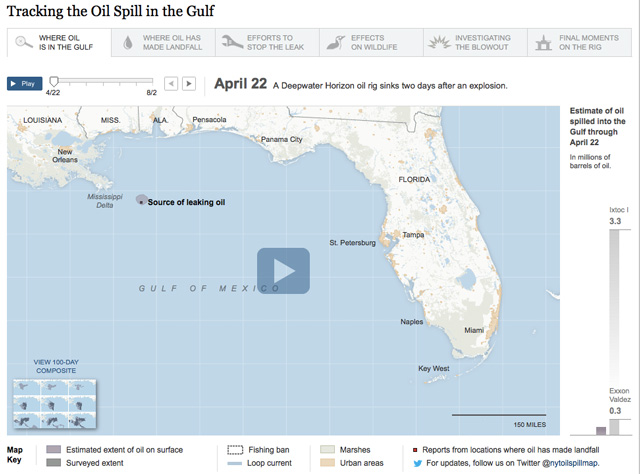This screenshot has width=640, height=474.
Task: Advance to next date with right arrow
Action: tap(188, 84)
